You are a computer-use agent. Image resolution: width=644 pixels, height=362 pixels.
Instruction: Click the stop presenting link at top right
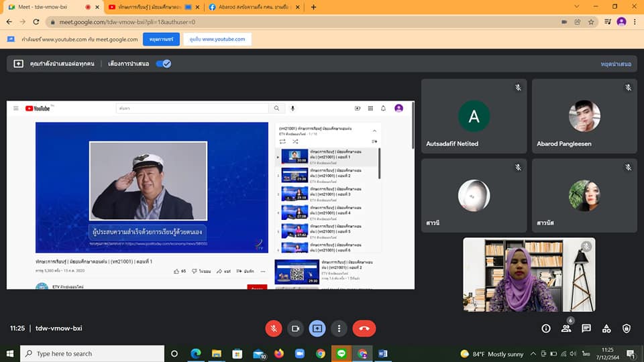(616, 64)
